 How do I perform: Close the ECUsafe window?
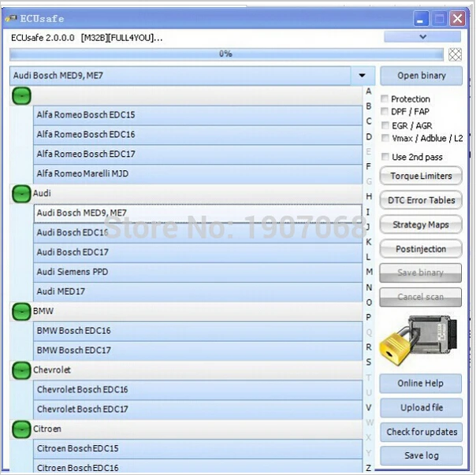pos(457,19)
